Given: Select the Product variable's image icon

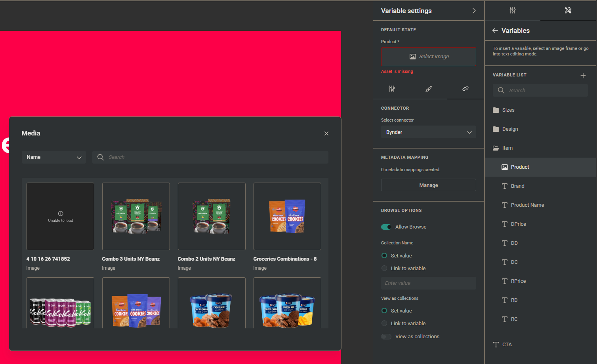Looking at the screenshot, I should [x=504, y=167].
